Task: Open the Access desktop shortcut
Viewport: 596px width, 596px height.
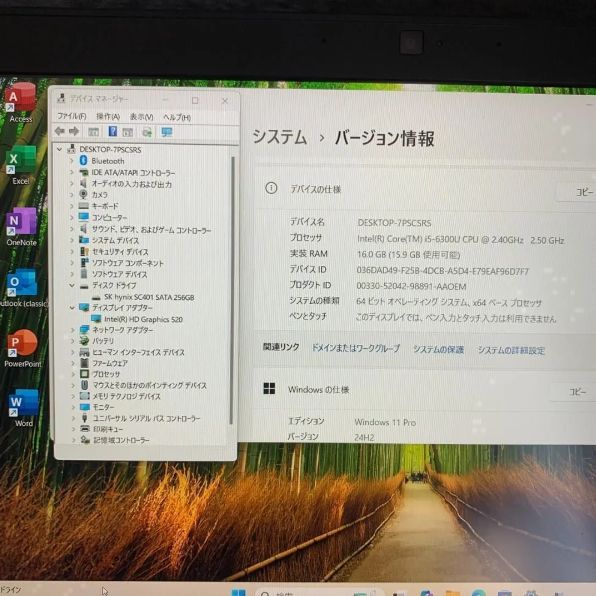Action: 21,102
